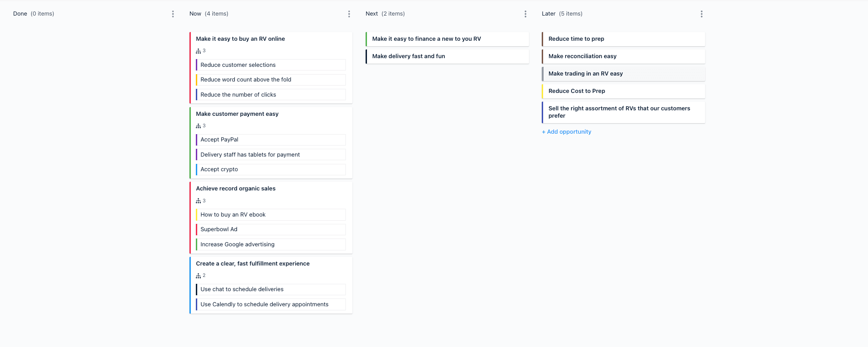Select Use chat to schedule deliveries item

click(271, 289)
